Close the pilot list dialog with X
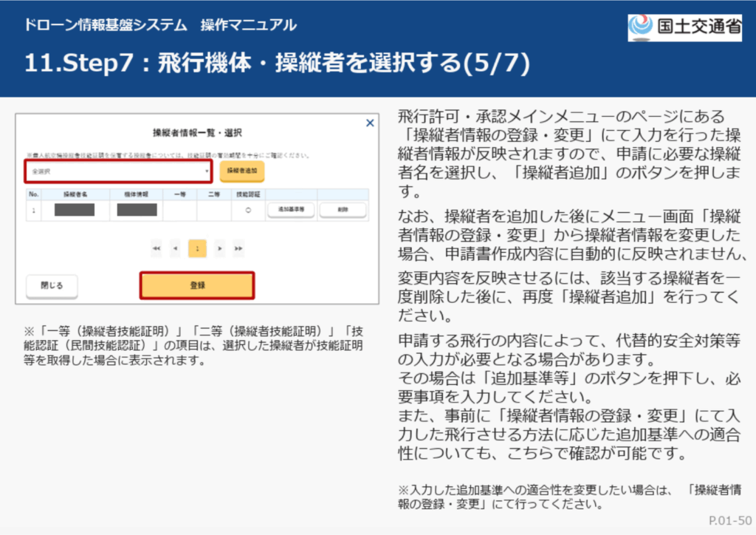This screenshot has width=756, height=535. pos(370,123)
